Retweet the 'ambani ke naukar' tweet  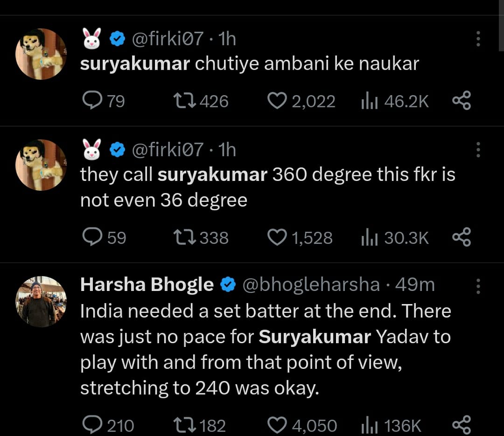point(185,101)
